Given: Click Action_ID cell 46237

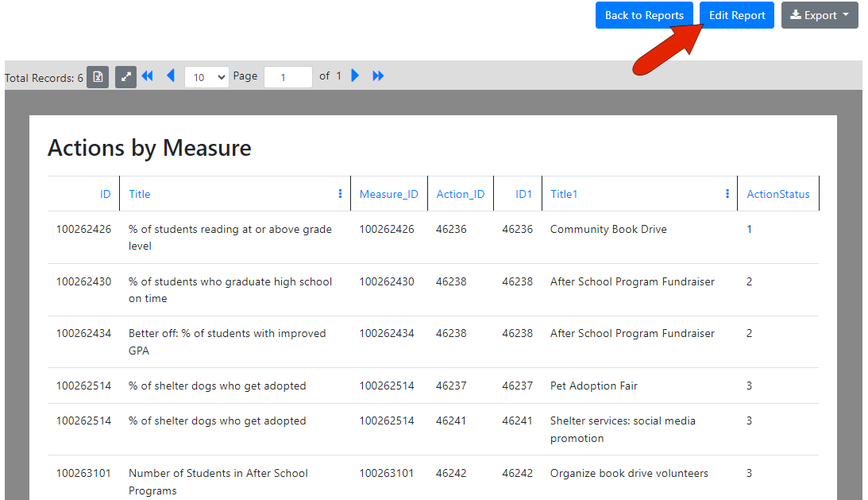Looking at the screenshot, I should click(x=451, y=386).
